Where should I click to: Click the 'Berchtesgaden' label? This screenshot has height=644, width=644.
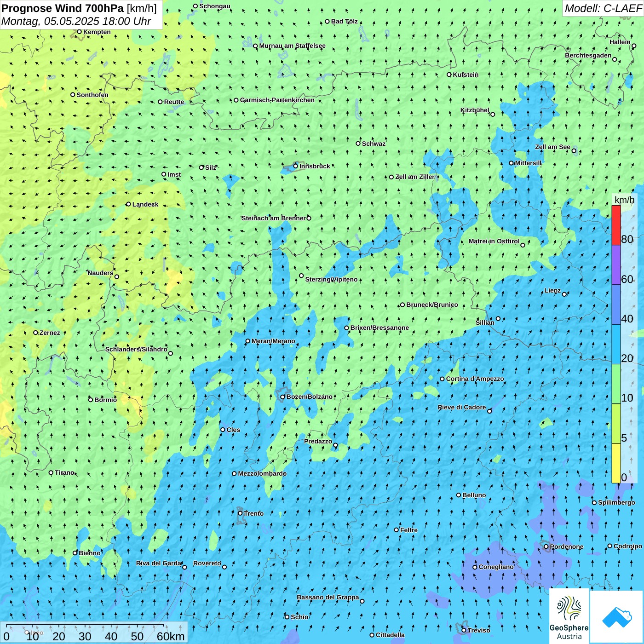tap(588, 56)
